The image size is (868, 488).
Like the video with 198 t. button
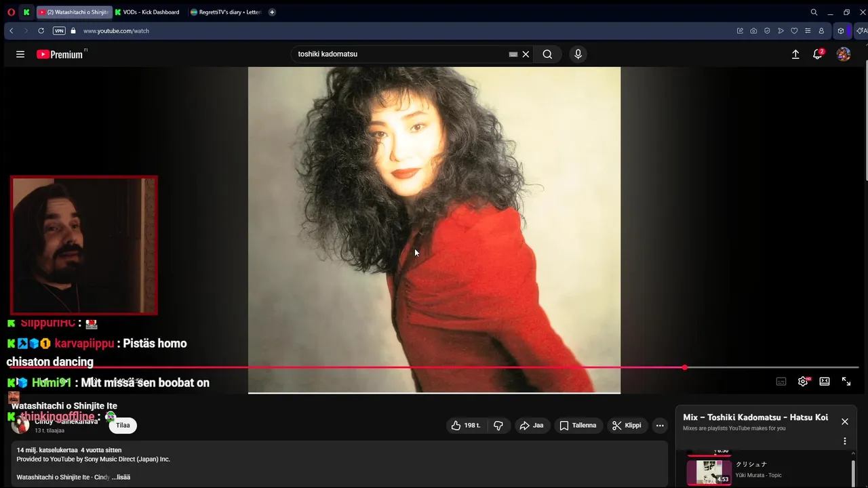465,426
